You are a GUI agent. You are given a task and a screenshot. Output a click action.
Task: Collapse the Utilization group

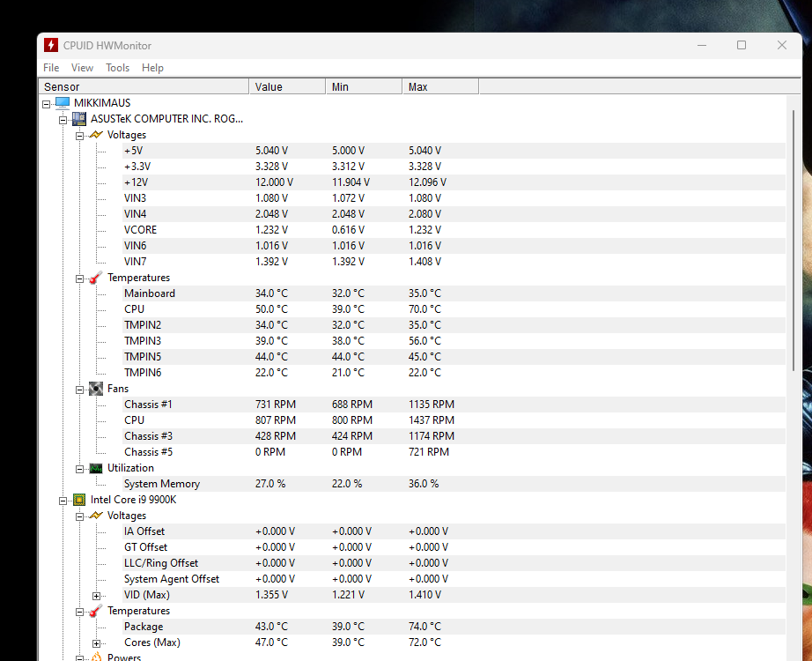pyautogui.click(x=79, y=469)
